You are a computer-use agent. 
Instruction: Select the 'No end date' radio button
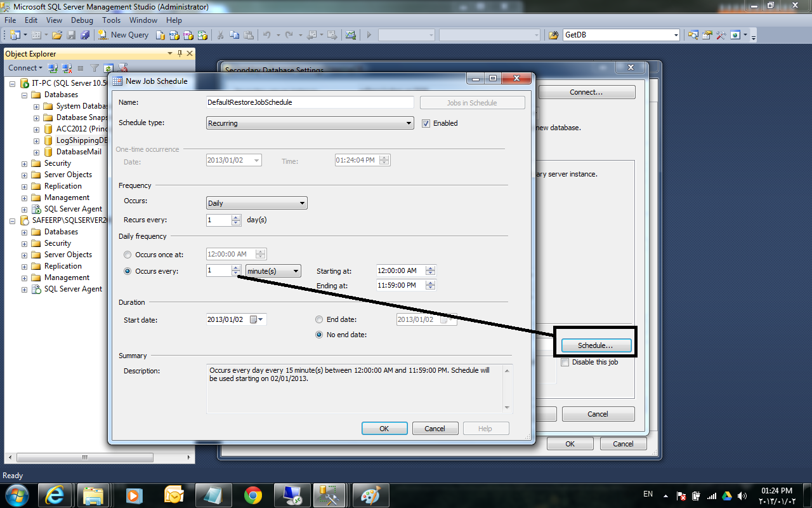(320, 335)
